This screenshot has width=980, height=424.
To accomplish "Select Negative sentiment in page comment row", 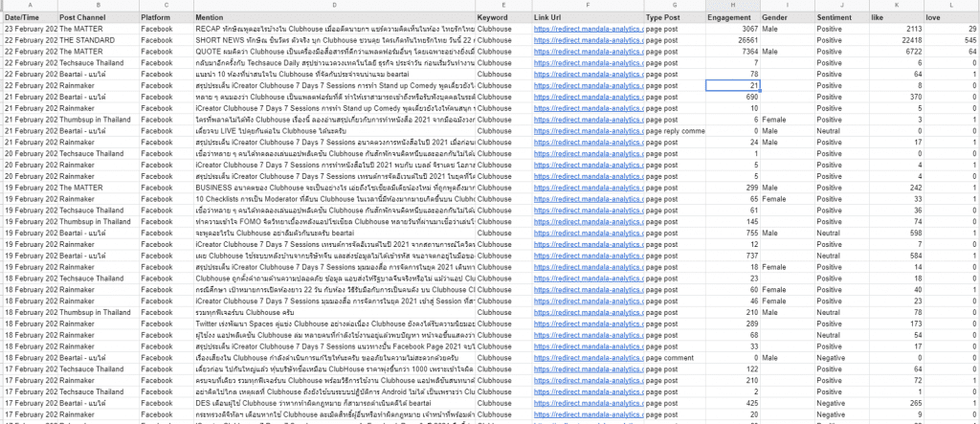I will tap(842, 358).
